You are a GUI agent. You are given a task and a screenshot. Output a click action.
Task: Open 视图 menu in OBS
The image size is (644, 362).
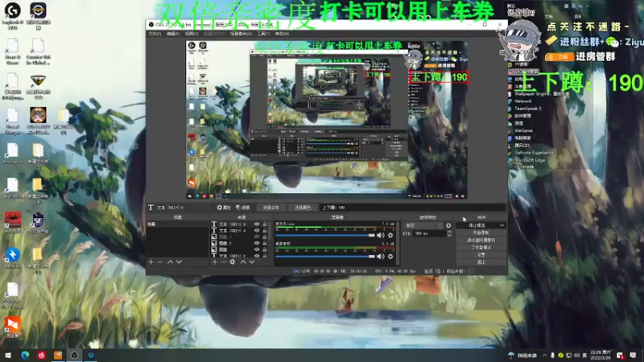tap(192, 34)
